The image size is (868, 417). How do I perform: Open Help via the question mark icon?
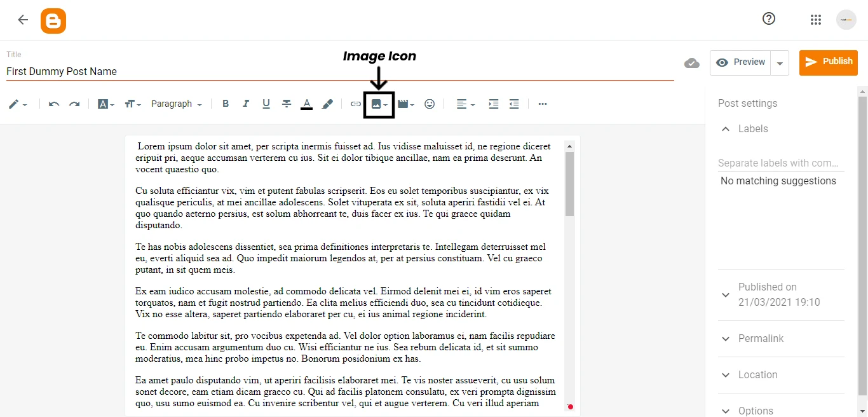point(769,18)
